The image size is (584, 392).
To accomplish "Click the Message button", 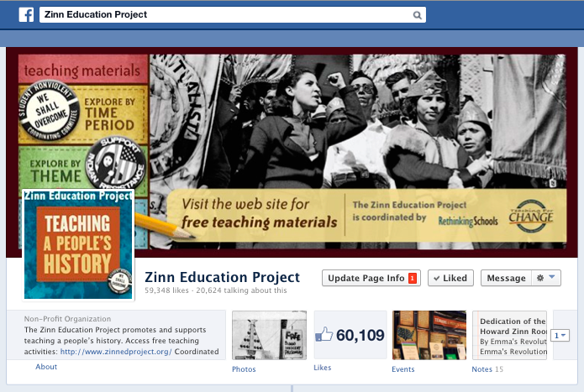I will 506,278.
